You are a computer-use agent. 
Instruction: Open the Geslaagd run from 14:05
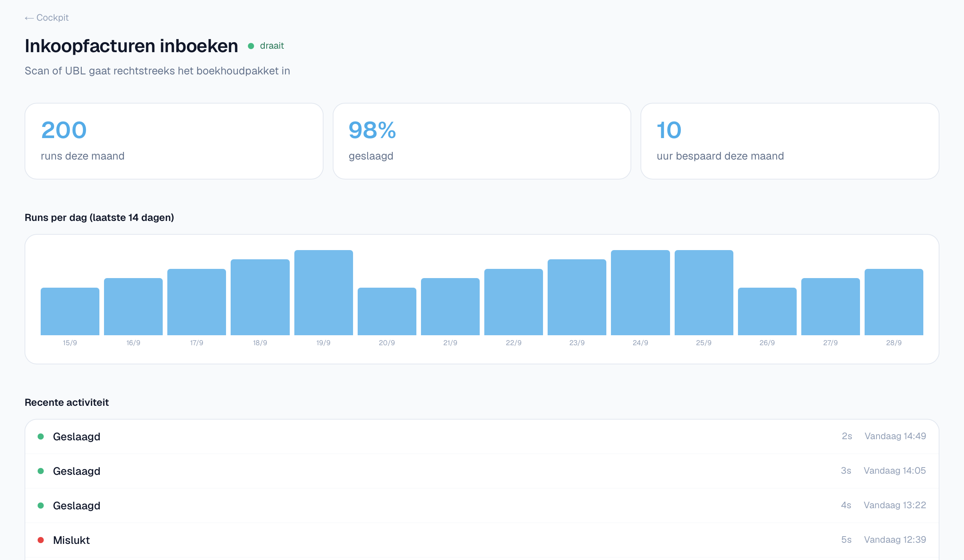(482, 471)
